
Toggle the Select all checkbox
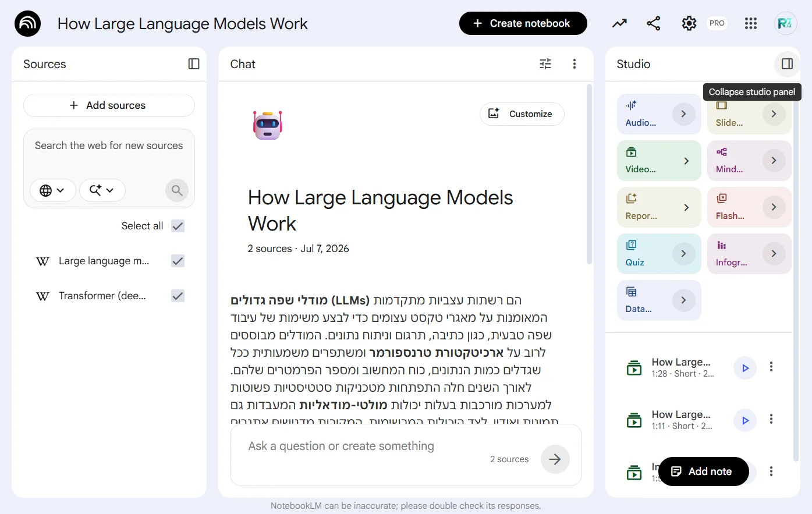[x=178, y=226]
